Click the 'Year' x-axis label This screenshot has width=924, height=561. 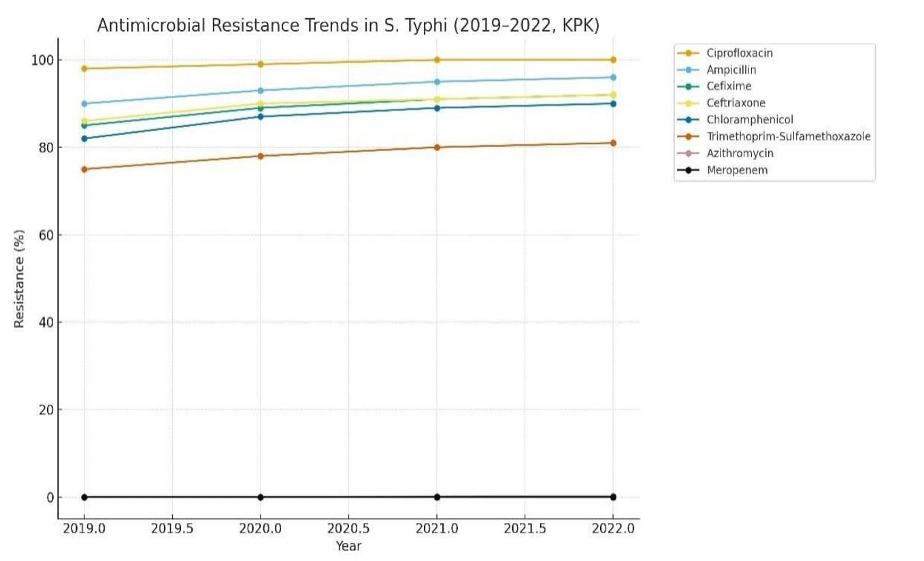pos(348,546)
